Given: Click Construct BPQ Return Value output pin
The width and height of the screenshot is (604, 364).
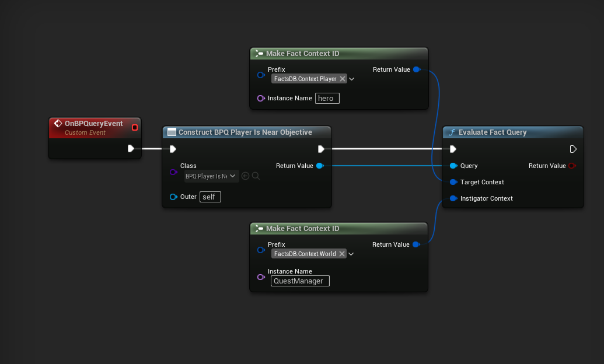Looking at the screenshot, I should pos(320,166).
